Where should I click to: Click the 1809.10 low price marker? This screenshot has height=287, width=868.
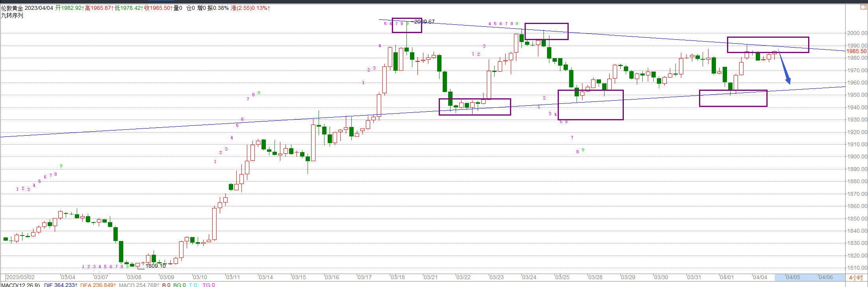[156, 266]
